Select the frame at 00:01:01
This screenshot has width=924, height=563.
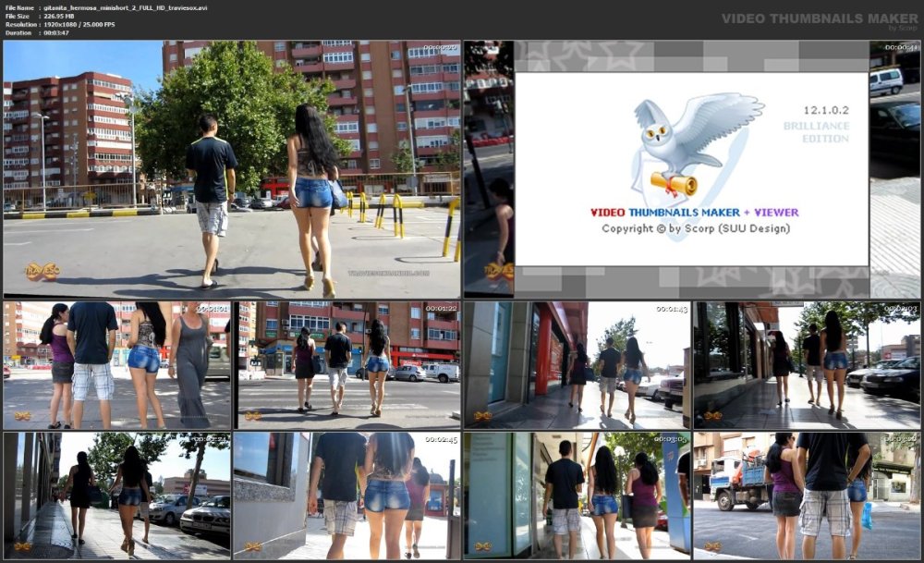[116, 365]
